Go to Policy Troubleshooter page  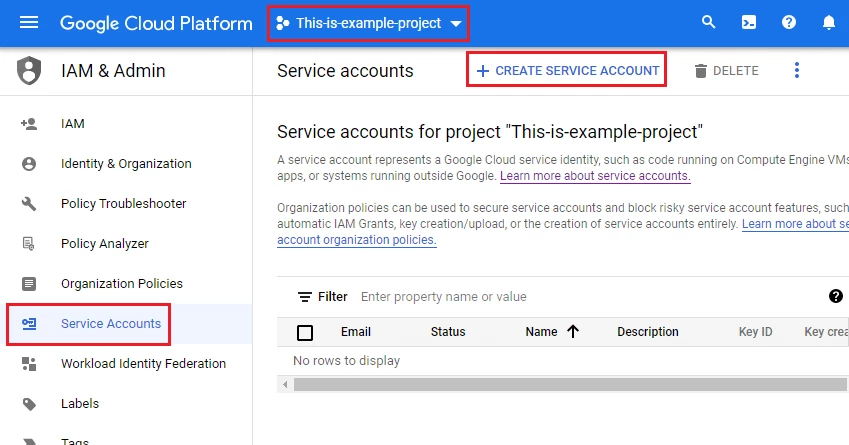click(x=123, y=204)
